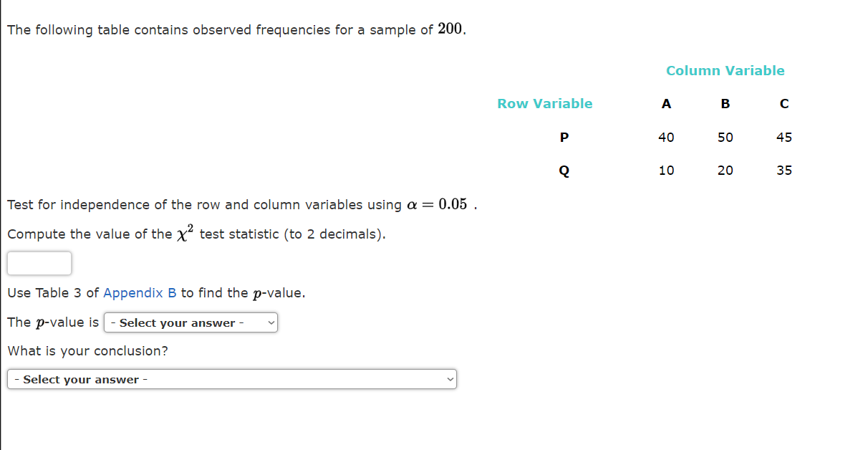Click the chi-square test statistic input box
The height and width of the screenshot is (450, 868).
(x=39, y=263)
